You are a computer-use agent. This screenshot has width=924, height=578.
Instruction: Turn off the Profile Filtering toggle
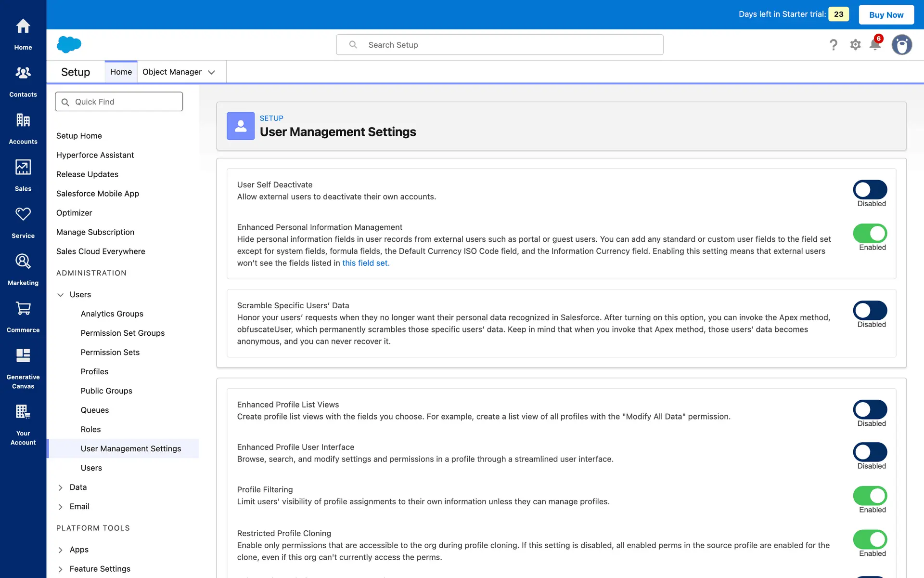(x=870, y=496)
